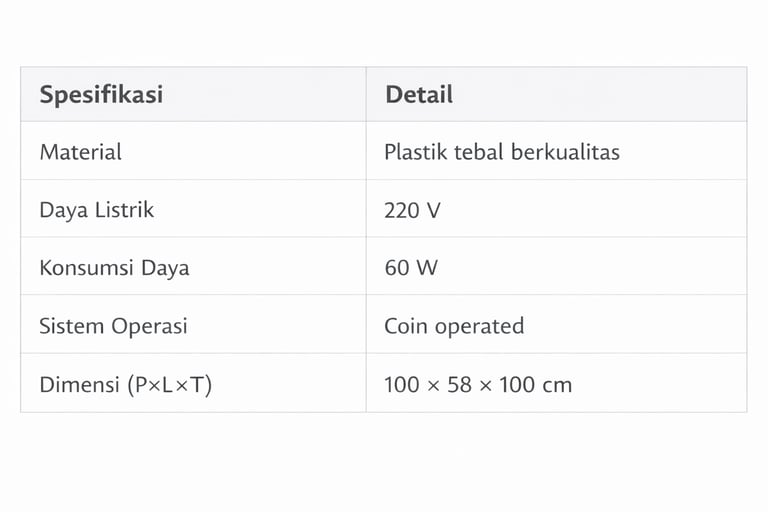
Task: Click the Detail column header
Action: click(x=419, y=95)
